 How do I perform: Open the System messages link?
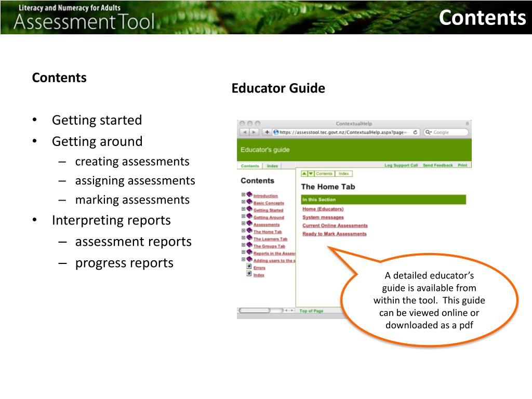click(x=323, y=217)
